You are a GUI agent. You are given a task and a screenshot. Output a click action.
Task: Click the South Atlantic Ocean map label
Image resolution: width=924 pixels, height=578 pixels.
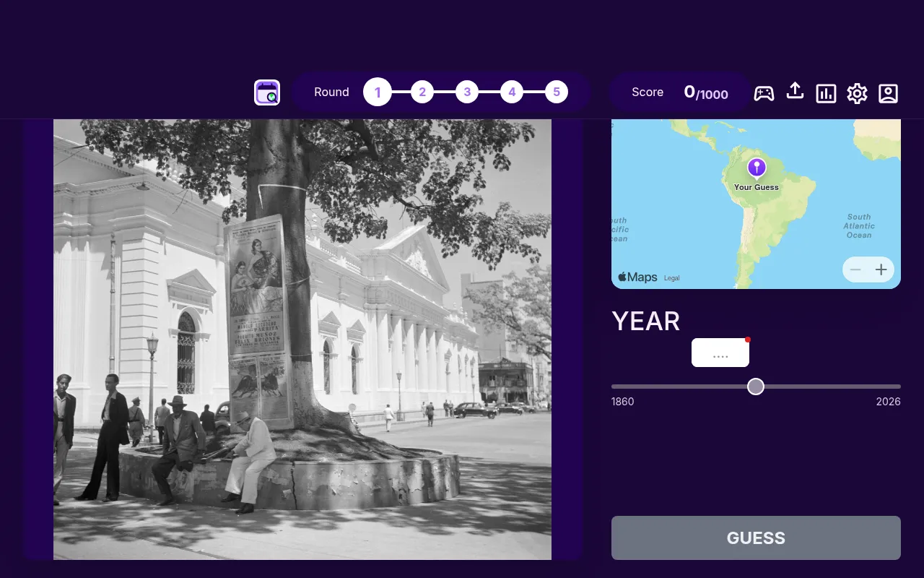click(859, 226)
